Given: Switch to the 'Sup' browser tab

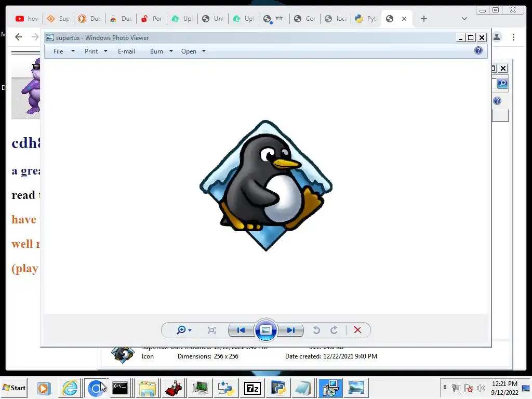Looking at the screenshot, I should click(58, 19).
